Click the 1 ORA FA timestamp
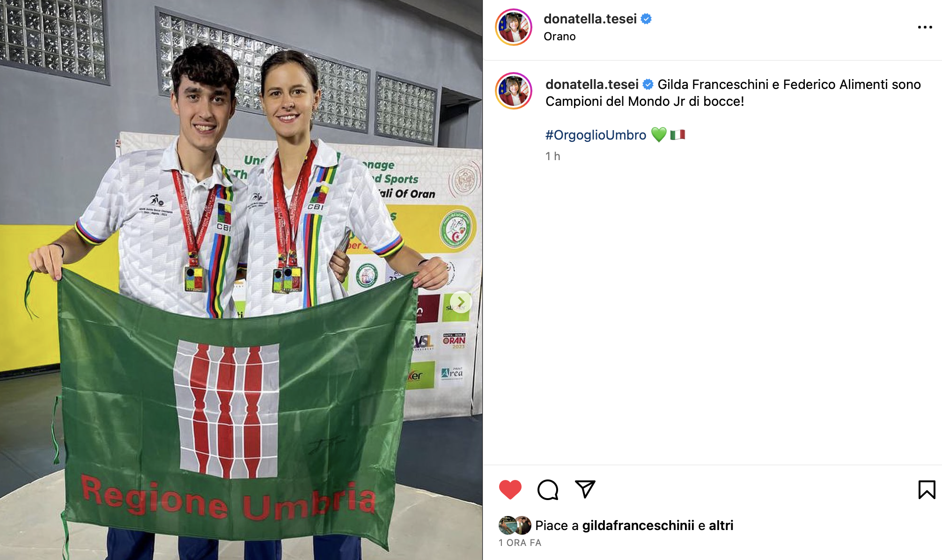This screenshot has height=560, width=942. [x=520, y=543]
